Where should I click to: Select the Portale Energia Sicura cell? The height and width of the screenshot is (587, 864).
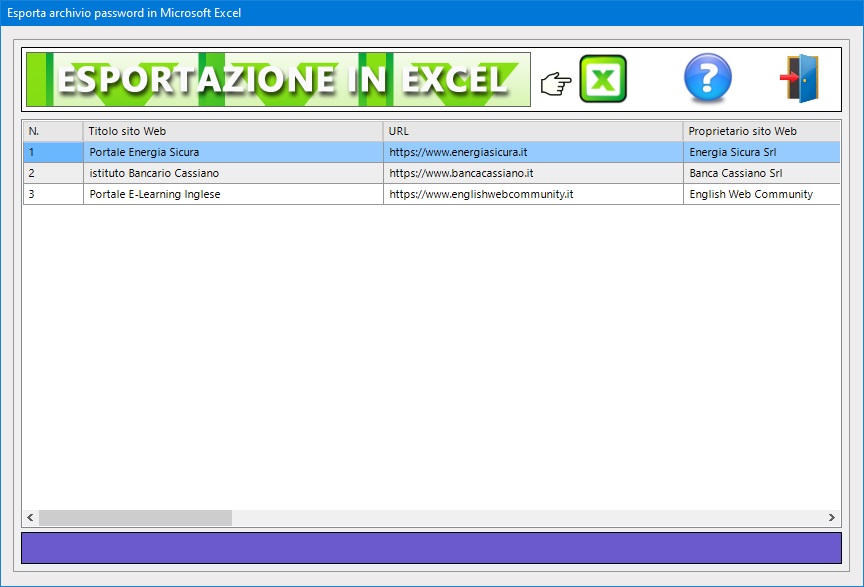[233, 152]
